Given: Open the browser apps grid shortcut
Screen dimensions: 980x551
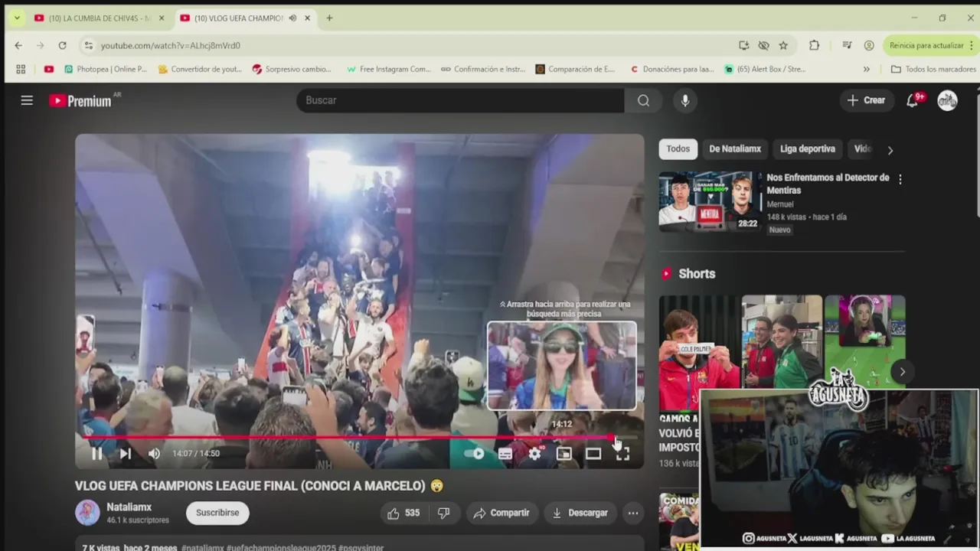Looking at the screenshot, I should tap(21, 69).
